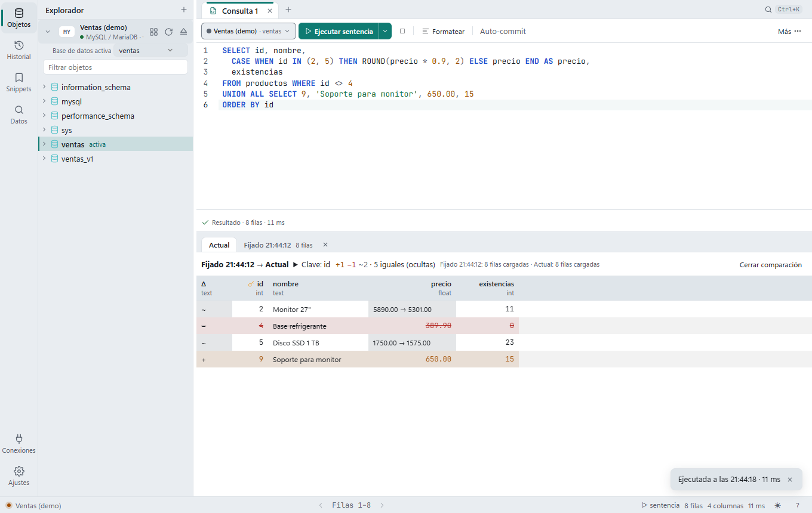The height and width of the screenshot is (513, 812).
Task: Focus the Filtrar objetos field
Action: pos(115,67)
